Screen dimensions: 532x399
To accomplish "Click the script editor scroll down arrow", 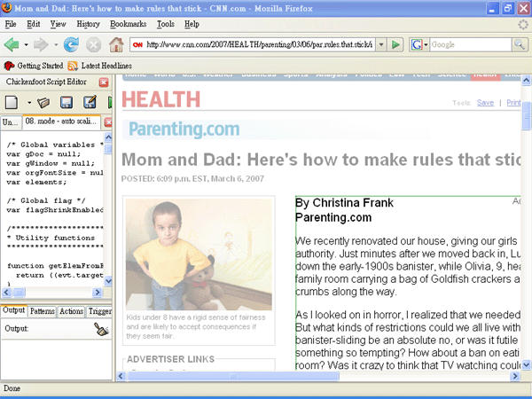I will [108, 281].
